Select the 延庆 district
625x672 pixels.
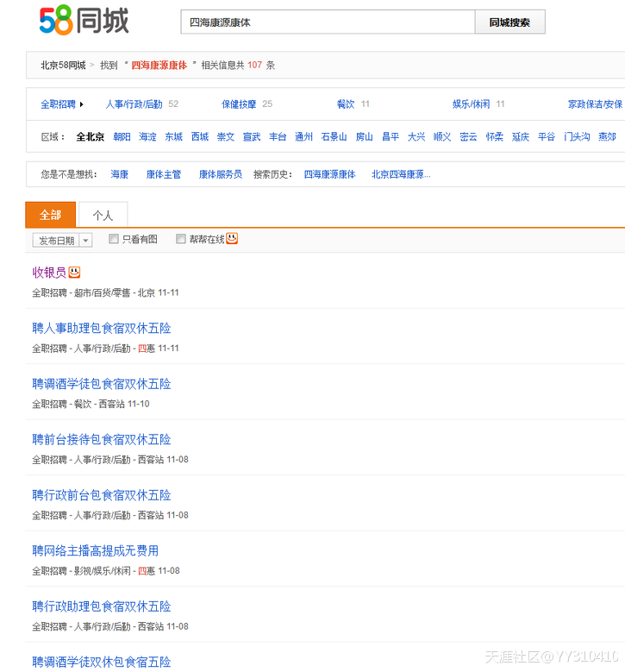[521, 136]
